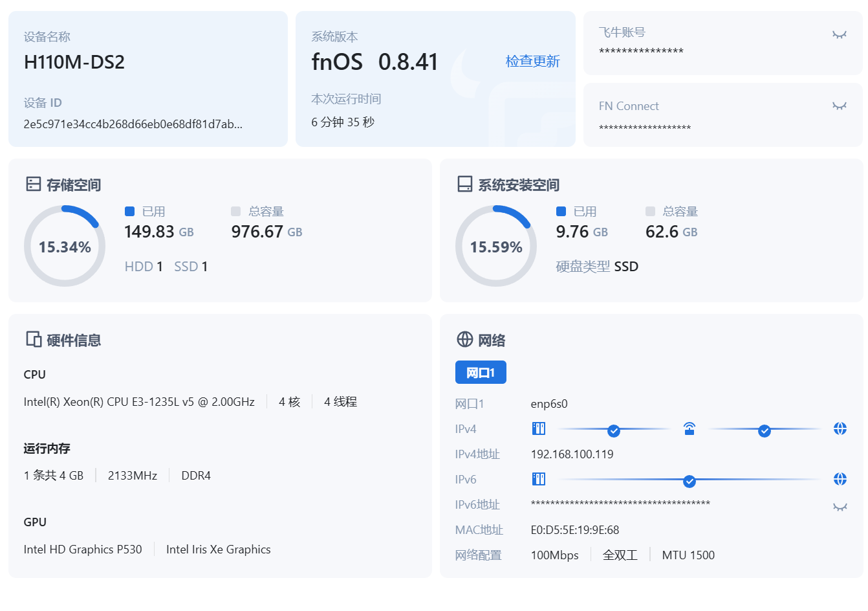
Task: Click the 硬盘类型 SSD text
Action: [597, 267]
